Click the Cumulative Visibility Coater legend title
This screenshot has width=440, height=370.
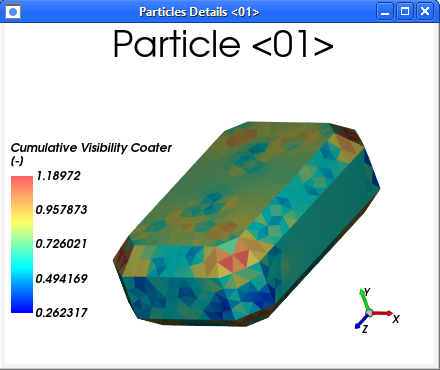[x=91, y=153]
